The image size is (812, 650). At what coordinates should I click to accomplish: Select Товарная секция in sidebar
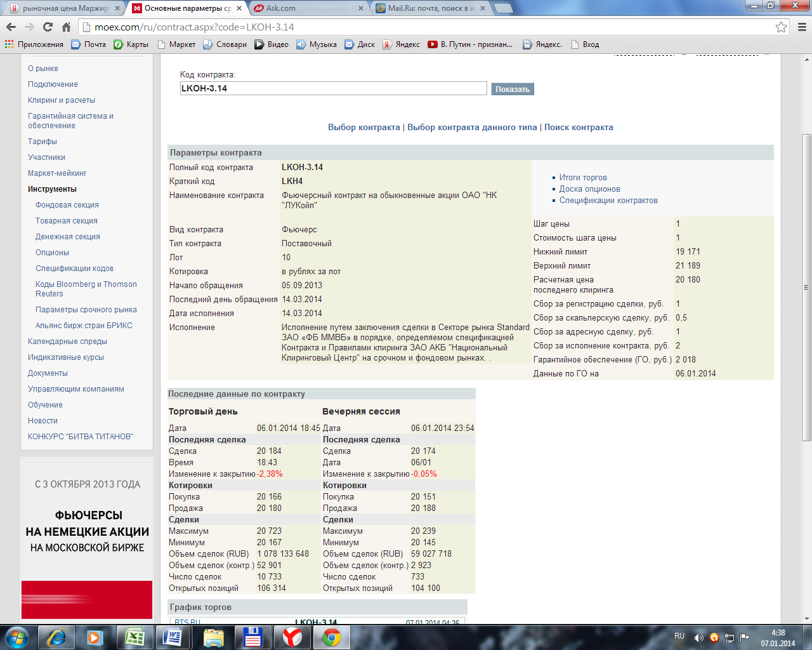(67, 221)
